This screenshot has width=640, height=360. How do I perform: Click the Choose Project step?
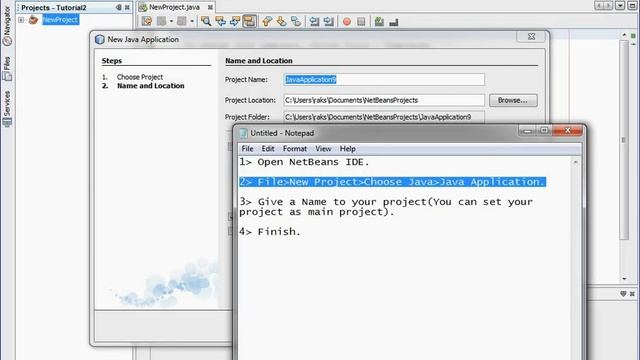[x=140, y=77]
